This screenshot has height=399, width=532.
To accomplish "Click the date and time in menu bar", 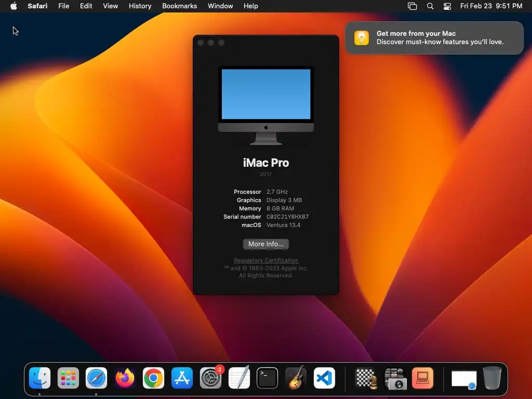I will 491,6.
